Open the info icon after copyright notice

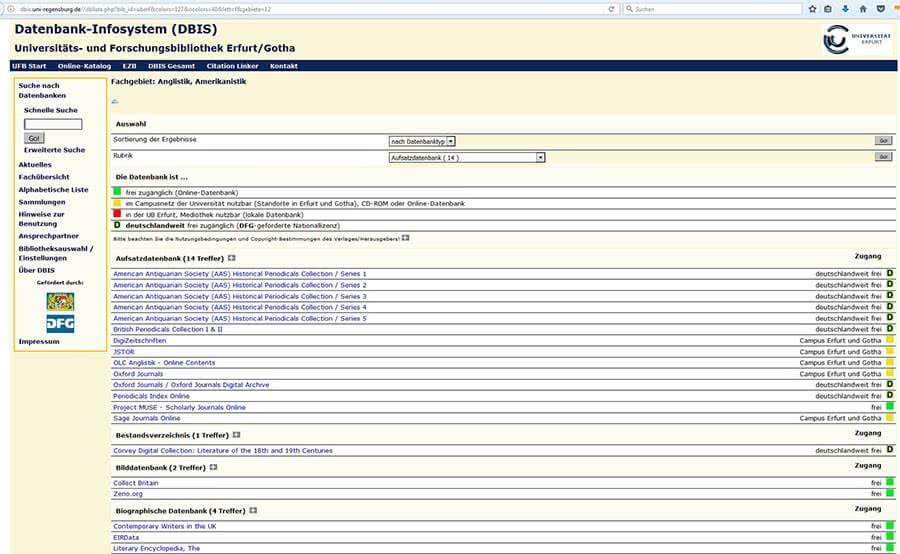coord(405,238)
